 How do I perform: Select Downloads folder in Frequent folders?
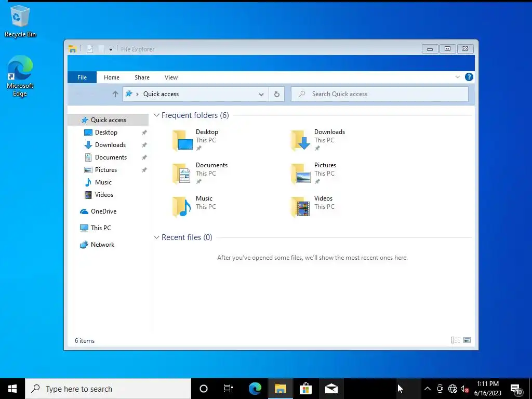[319, 140]
